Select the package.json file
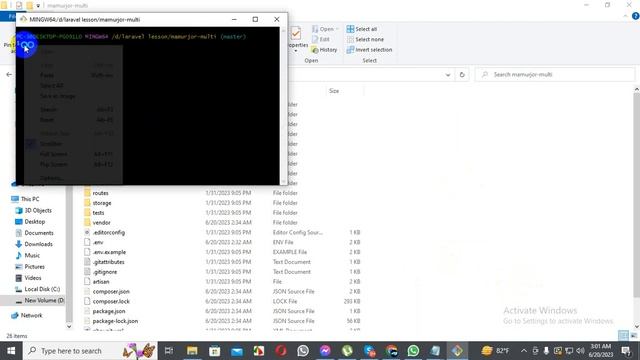Viewport: 640px width, 360px height. tap(109, 311)
